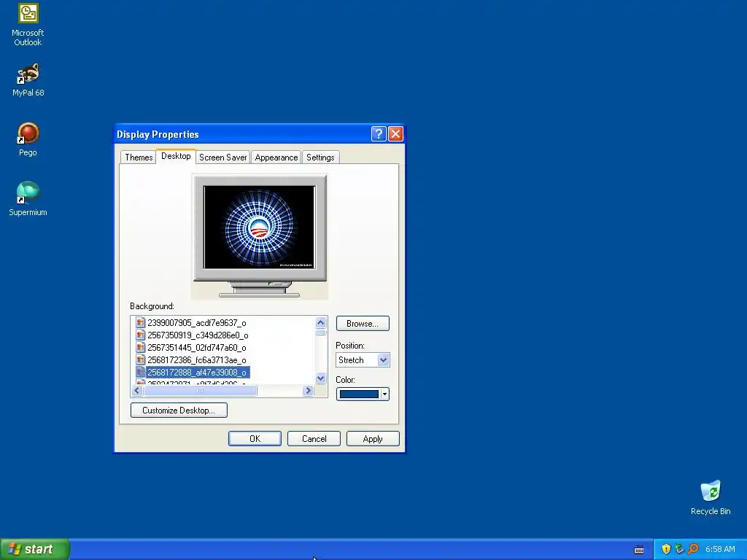The height and width of the screenshot is (560, 747).
Task: Click file icon beside 2399007905_acdf7e9637_o
Action: [x=140, y=323]
